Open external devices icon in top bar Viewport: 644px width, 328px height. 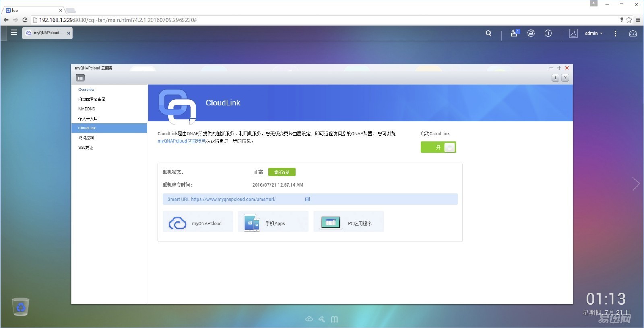[531, 33]
